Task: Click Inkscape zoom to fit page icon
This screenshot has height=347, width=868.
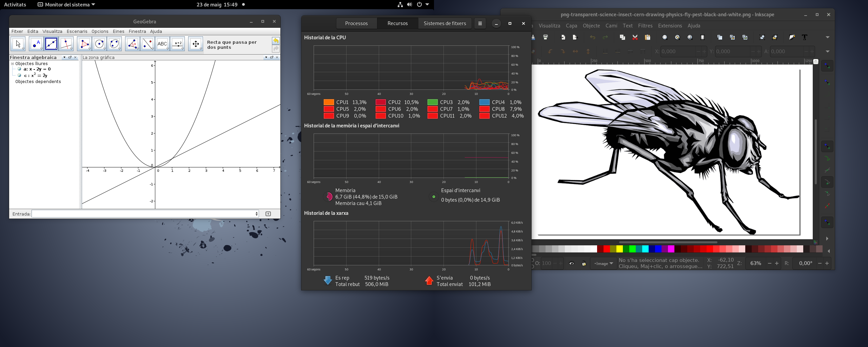Action: pos(690,37)
